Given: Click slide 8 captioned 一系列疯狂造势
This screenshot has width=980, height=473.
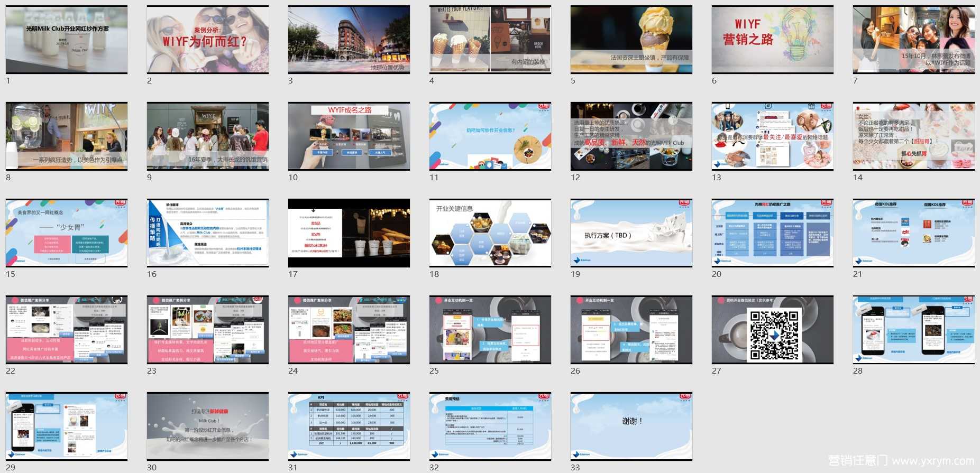Looking at the screenshot, I should 67,136.
